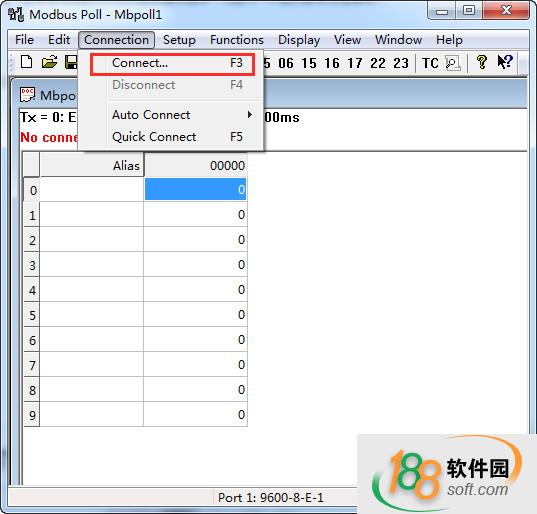Image resolution: width=537 pixels, height=514 pixels.
Task: Click the TC toolbar button
Action: pyautogui.click(x=430, y=63)
